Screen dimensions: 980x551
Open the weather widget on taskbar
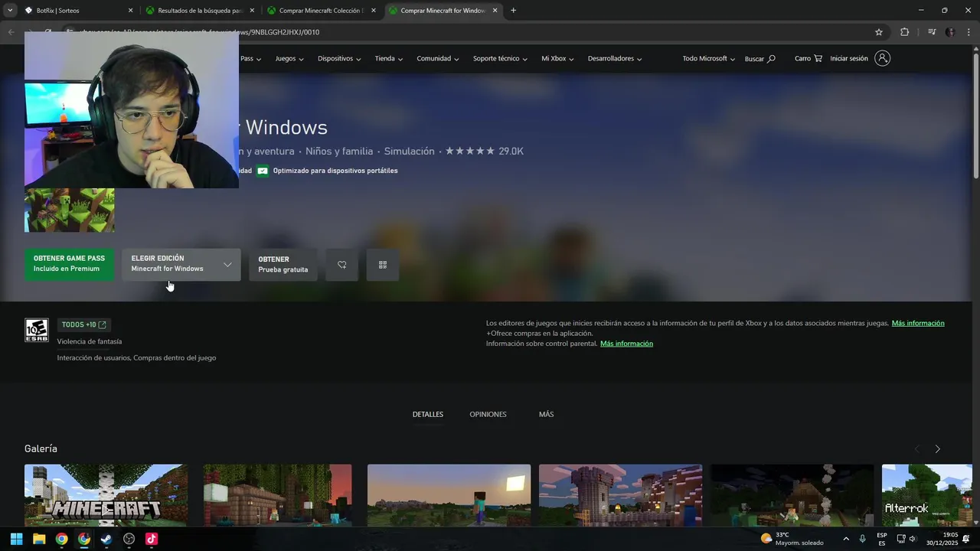coord(792,539)
